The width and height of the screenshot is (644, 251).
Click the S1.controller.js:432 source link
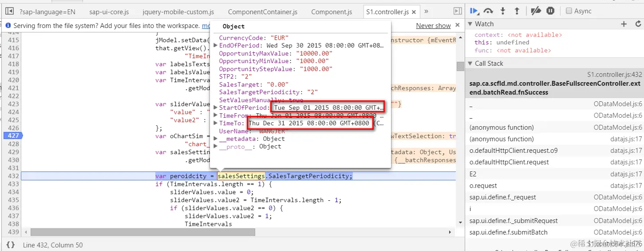tap(615, 75)
